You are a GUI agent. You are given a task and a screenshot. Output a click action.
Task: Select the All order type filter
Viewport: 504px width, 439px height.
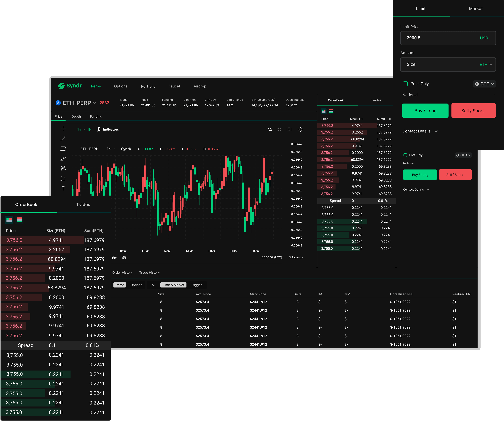pyautogui.click(x=154, y=285)
